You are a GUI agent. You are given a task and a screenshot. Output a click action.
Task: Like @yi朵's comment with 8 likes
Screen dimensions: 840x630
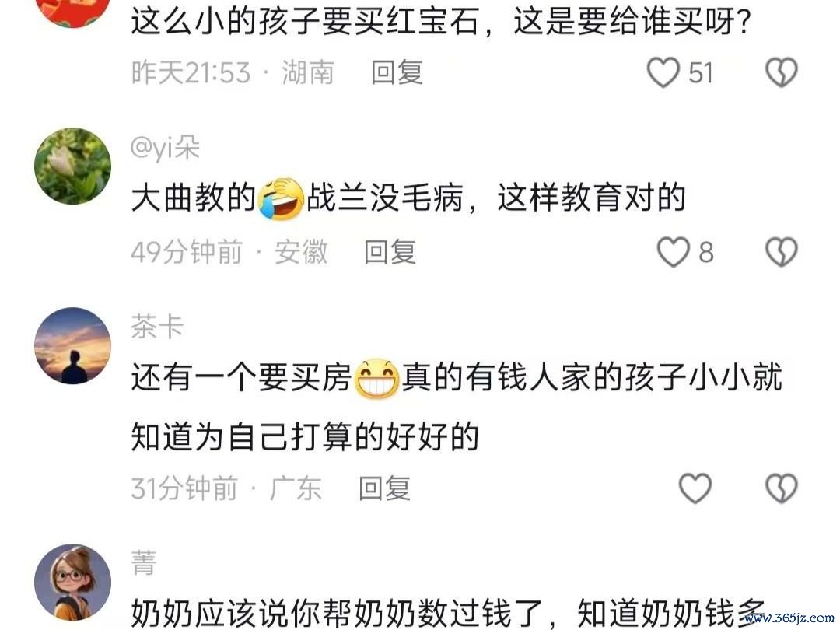(x=674, y=252)
